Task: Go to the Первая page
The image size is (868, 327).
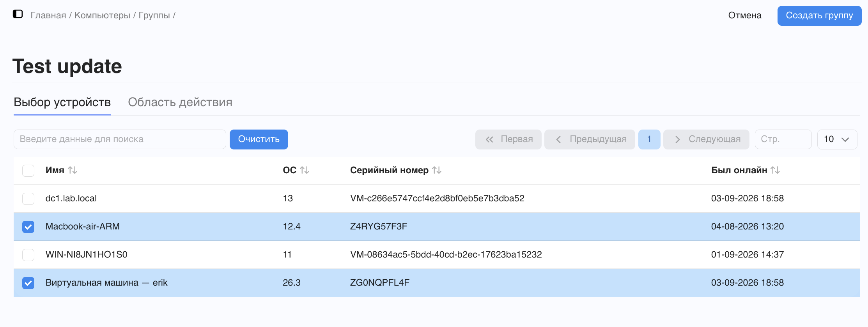Action: 508,139
